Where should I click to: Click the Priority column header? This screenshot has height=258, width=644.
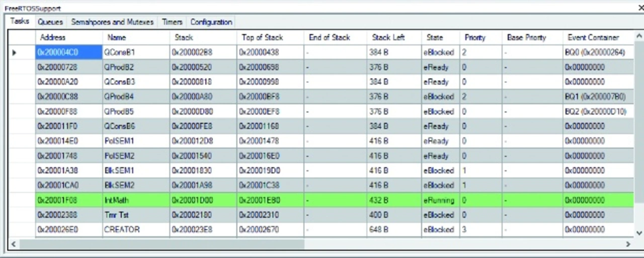(x=475, y=37)
